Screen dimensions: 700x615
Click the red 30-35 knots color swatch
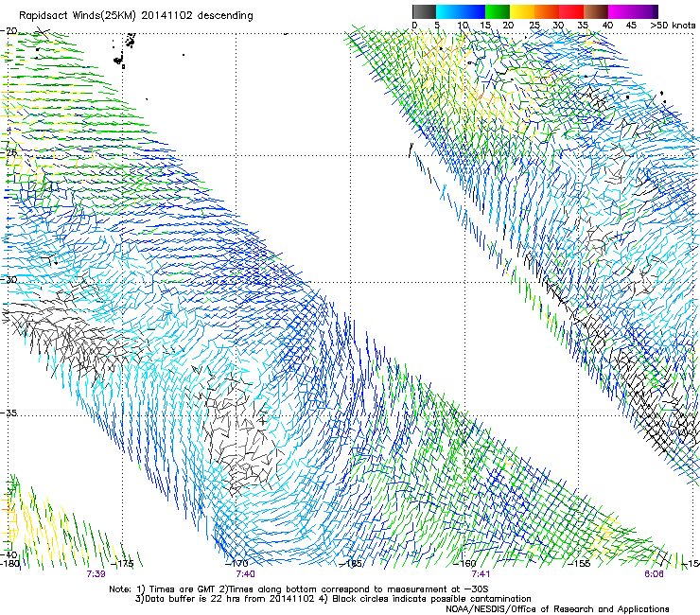571,11
